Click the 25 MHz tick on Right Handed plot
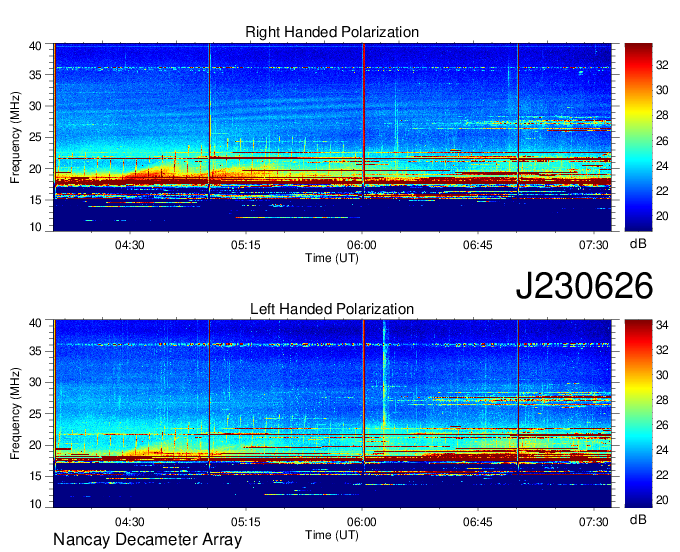680x552 pixels. click(36, 137)
